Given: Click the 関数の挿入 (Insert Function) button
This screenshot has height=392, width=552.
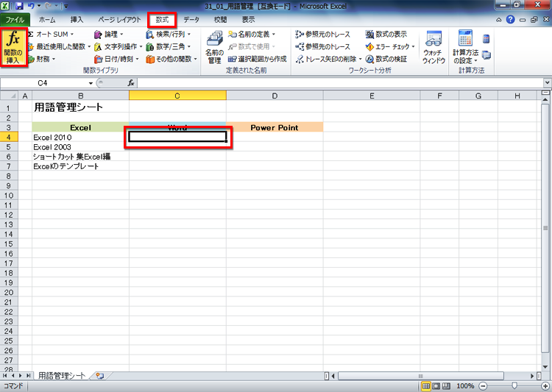Looking at the screenshot, I should [13, 48].
